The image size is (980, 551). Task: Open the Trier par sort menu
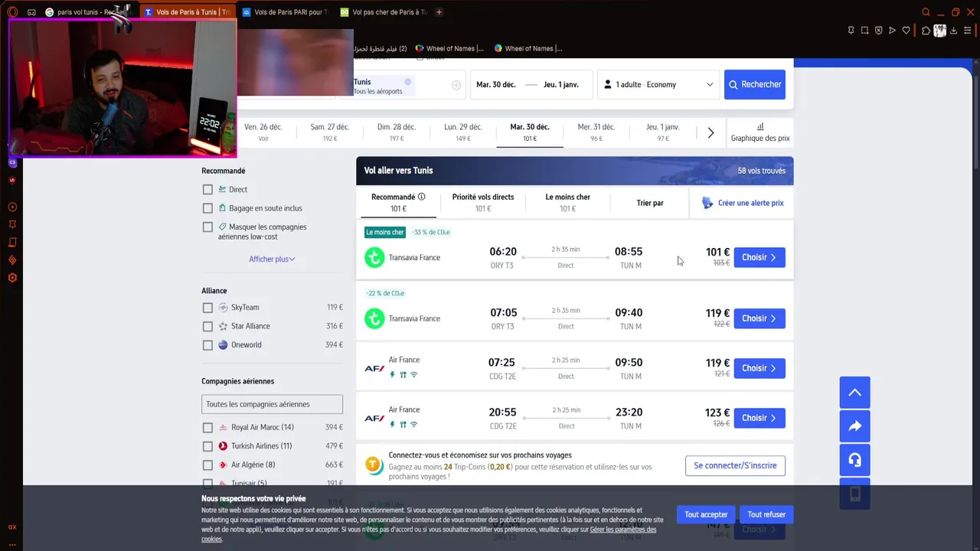pyautogui.click(x=650, y=203)
